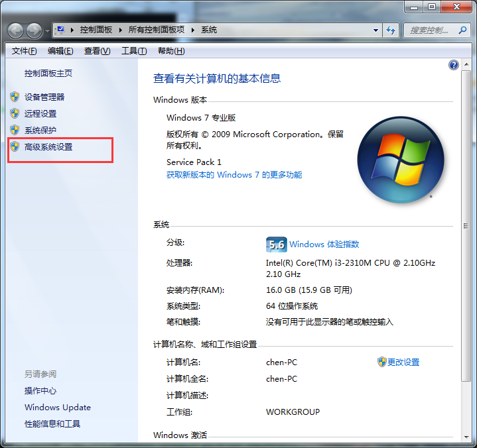Open the address bar history dropdown
The image size is (477, 448).
(375, 30)
